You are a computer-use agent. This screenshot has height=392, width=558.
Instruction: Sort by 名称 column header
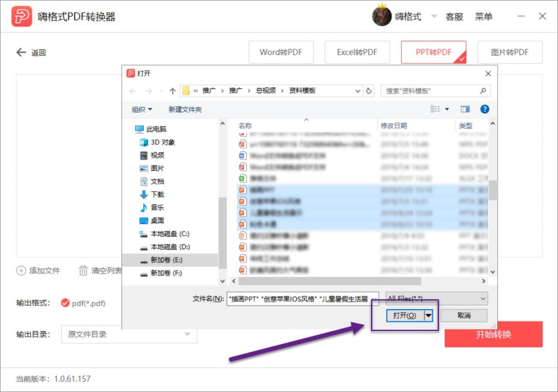[x=245, y=126]
